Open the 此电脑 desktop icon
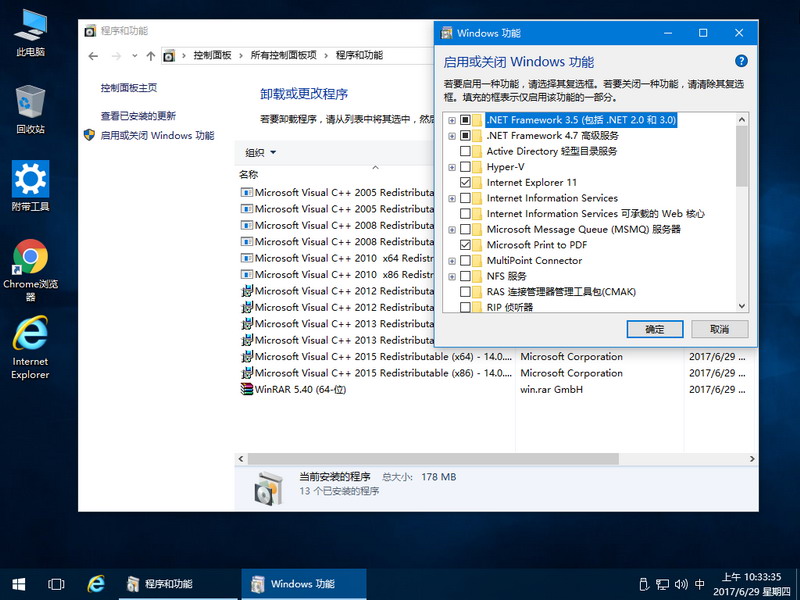 tap(30, 33)
